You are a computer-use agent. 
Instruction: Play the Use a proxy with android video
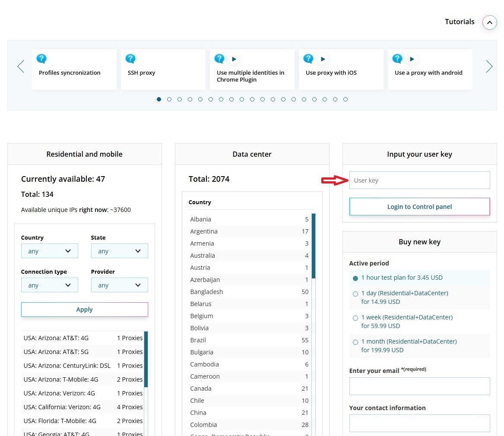pyautogui.click(x=412, y=59)
